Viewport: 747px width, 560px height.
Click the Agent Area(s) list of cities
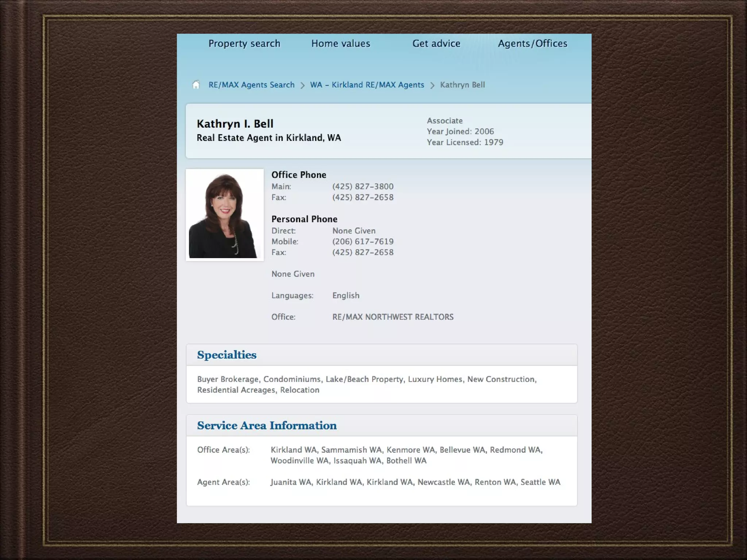point(415,482)
